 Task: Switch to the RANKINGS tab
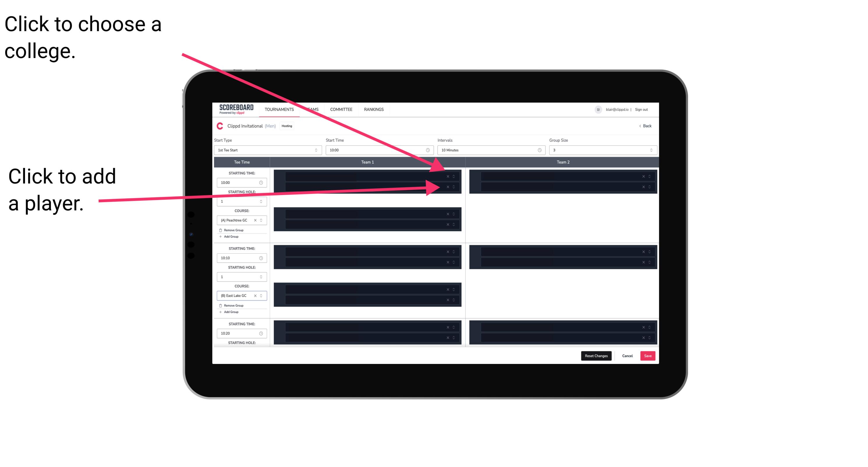click(x=374, y=109)
